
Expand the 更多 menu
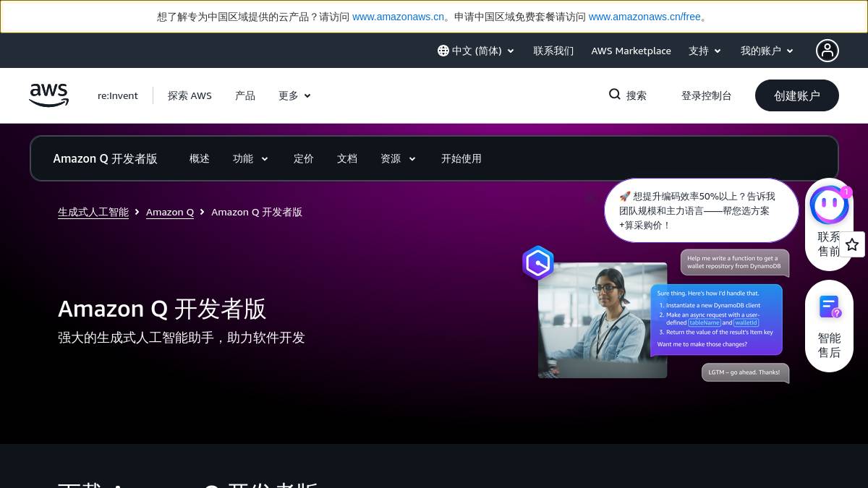(x=294, y=95)
